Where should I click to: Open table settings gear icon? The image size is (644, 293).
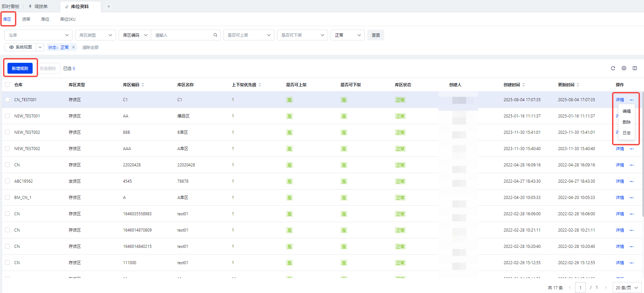[624, 68]
